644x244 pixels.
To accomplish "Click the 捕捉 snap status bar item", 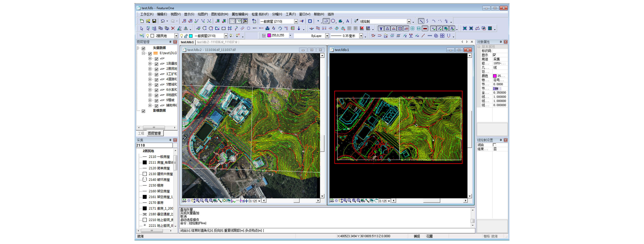I will [417, 236].
